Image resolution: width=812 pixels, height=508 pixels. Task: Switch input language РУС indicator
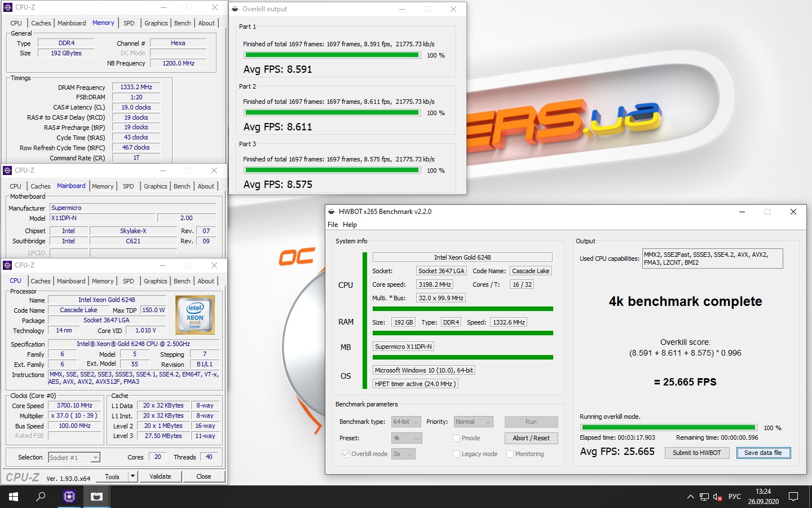735,497
